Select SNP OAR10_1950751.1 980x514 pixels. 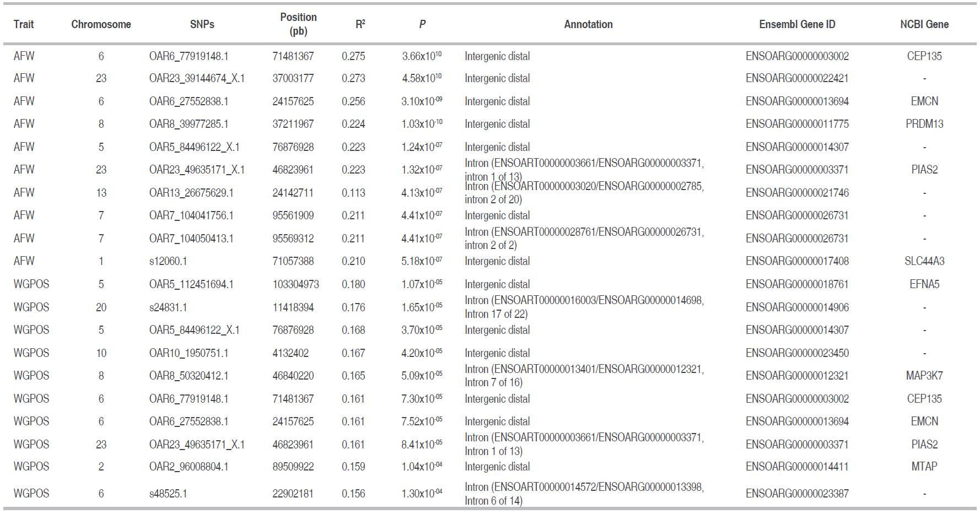coord(189,353)
